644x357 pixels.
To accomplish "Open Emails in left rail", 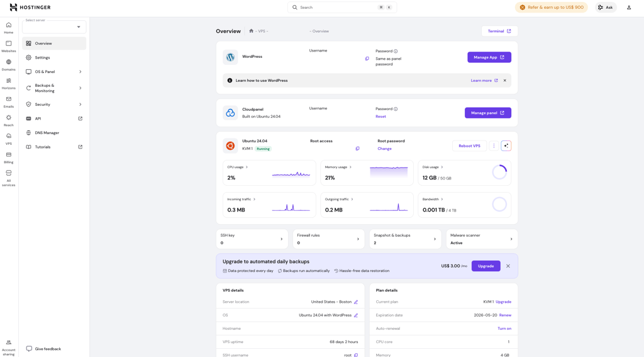I will (9, 102).
